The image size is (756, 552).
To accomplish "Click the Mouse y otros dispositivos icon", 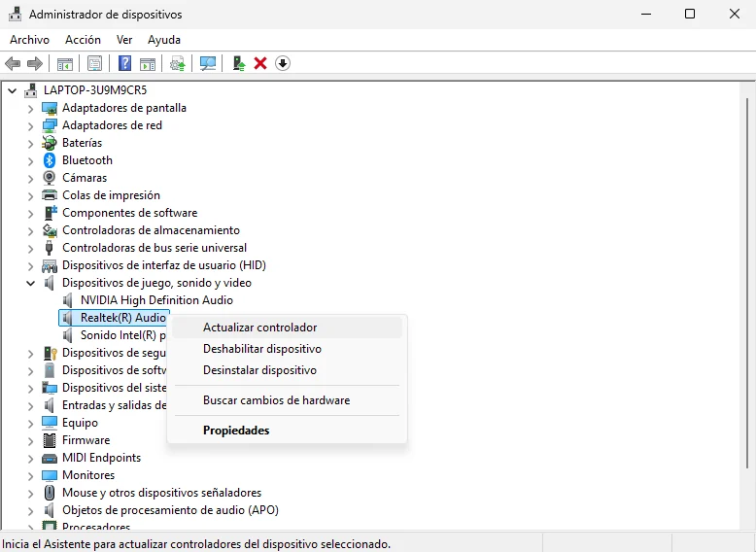I will point(50,492).
